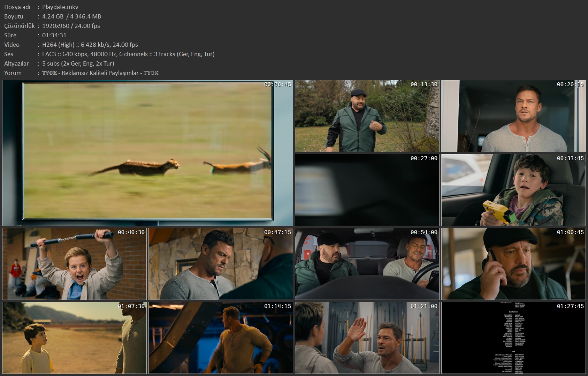Click the Playdate.mkv file name text
The width and height of the screenshot is (588, 376).
click(x=60, y=7)
